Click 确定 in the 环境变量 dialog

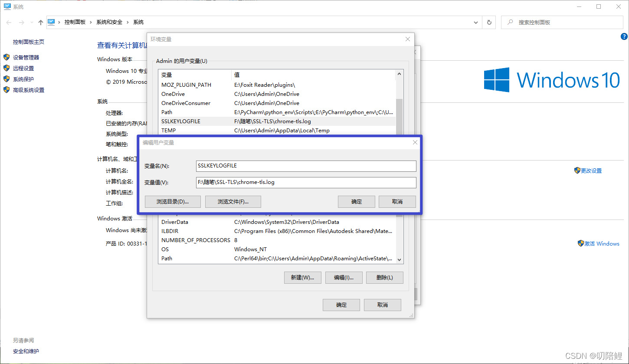341,305
